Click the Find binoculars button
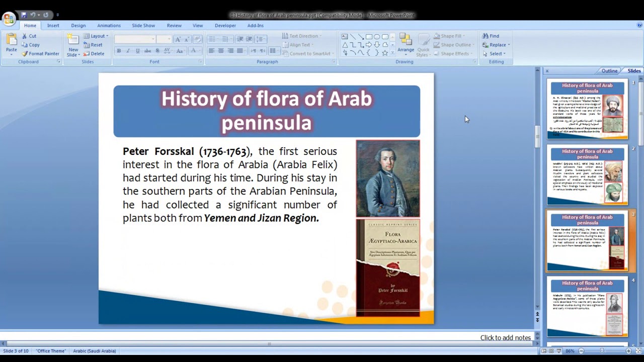The height and width of the screenshot is (362, 644). click(x=491, y=36)
